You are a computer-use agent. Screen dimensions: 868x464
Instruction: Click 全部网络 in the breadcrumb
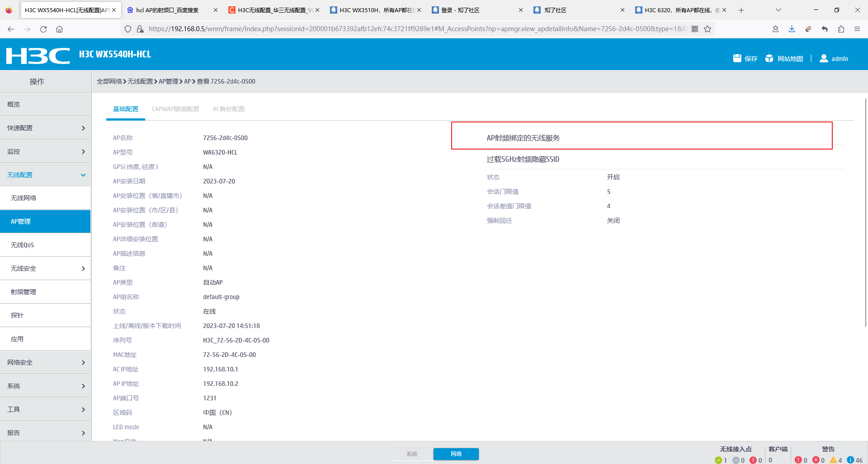pyautogui.click(x=109, y=81)
